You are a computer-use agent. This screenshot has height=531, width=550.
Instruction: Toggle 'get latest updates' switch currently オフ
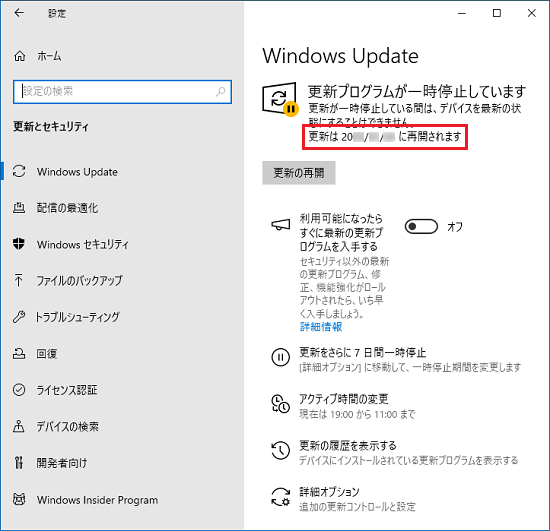[x=421, y=227]
